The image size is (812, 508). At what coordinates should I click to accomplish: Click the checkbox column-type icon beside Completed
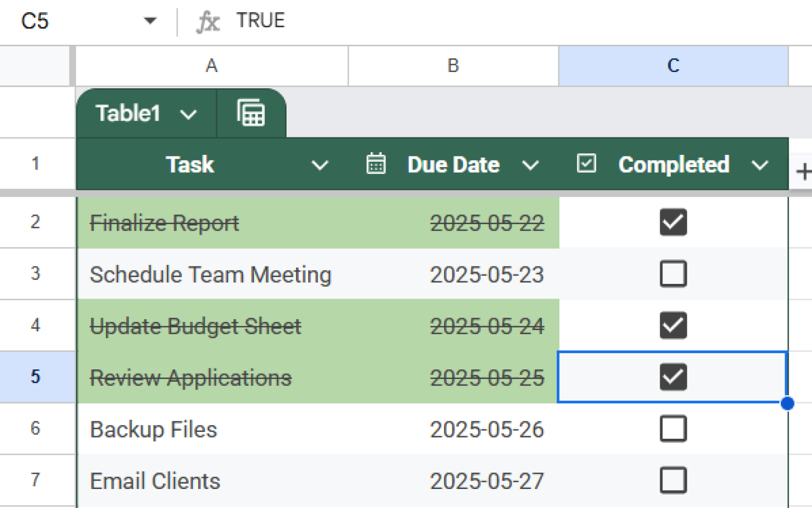[x=585, y=164]
